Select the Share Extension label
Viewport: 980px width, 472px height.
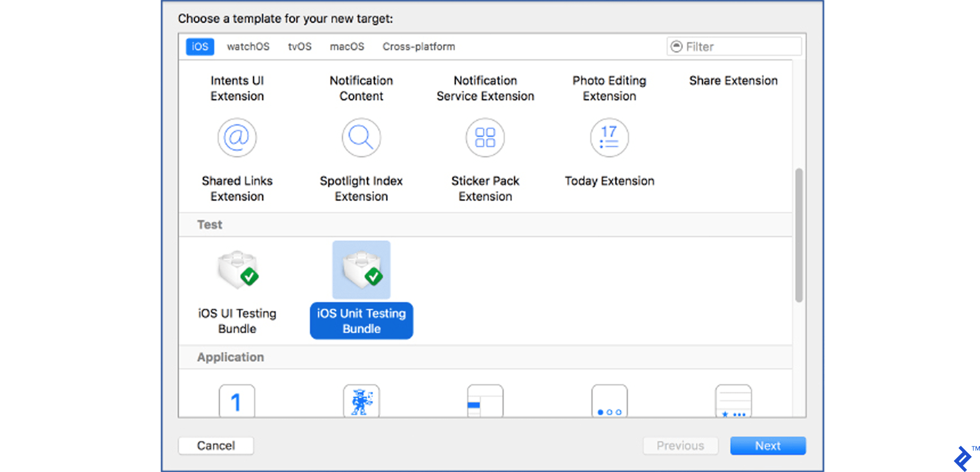(x=733, y=80)
